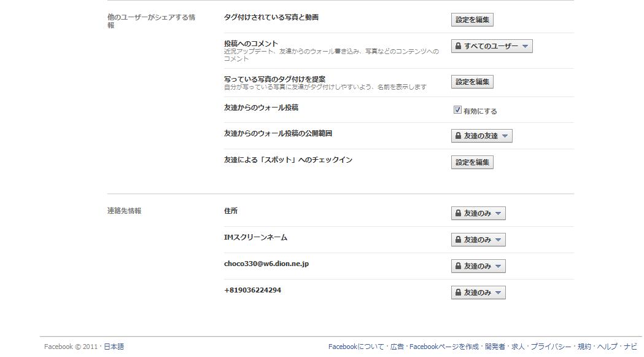Image resolution: width=644 pixels, height=357 pixels.
Task: Click the 住所 label
Action: tap(231, 211)
